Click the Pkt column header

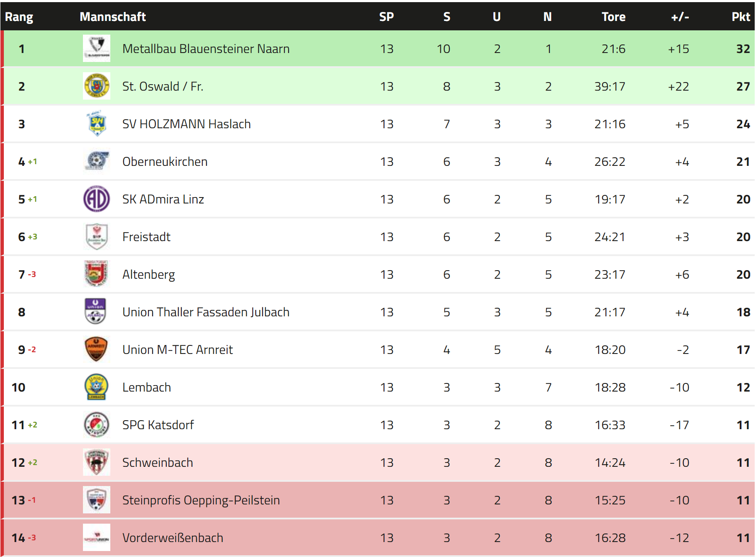741,17
